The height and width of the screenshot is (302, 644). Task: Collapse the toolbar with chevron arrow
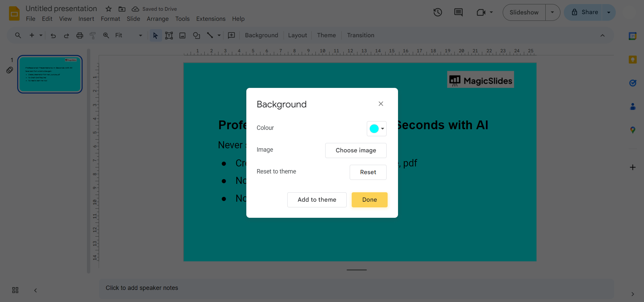pyautogui.click(x=602, y=36)
